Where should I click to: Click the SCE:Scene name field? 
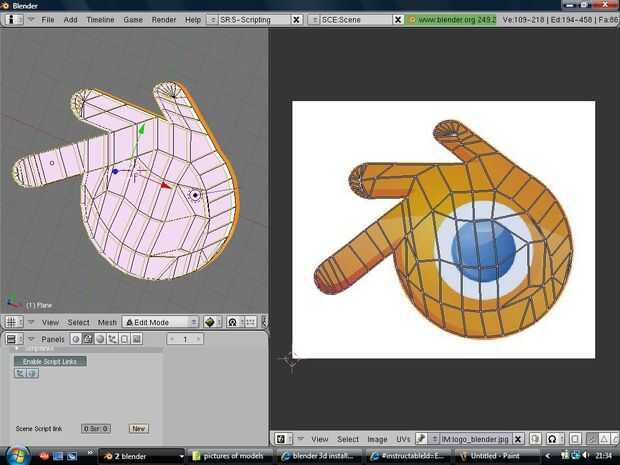[356, 19]
